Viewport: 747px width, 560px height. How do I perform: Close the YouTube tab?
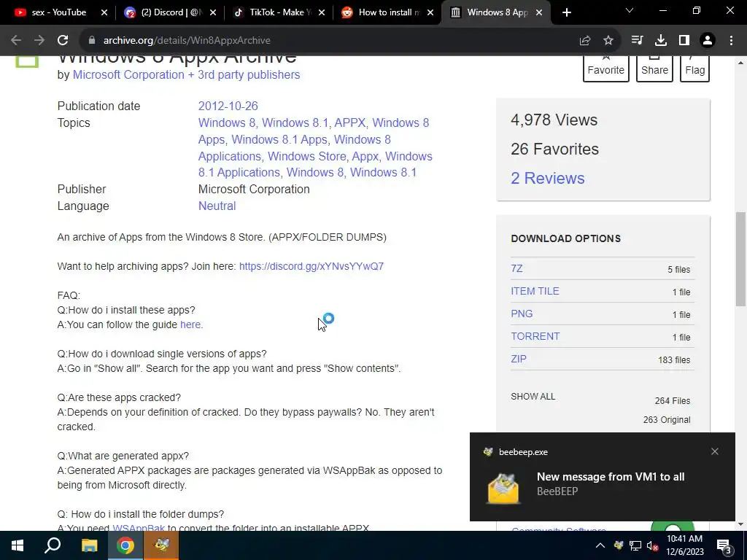click(x=104, y=13)
